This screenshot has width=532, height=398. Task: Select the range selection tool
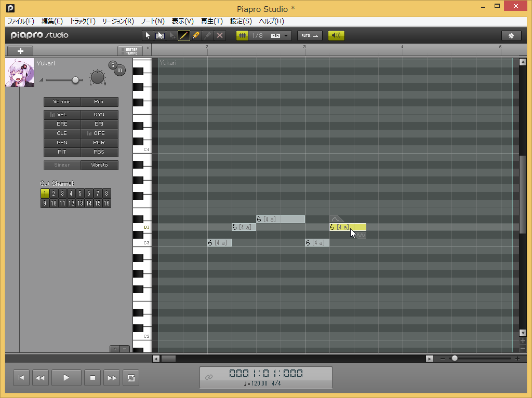[x=160, y=36]
